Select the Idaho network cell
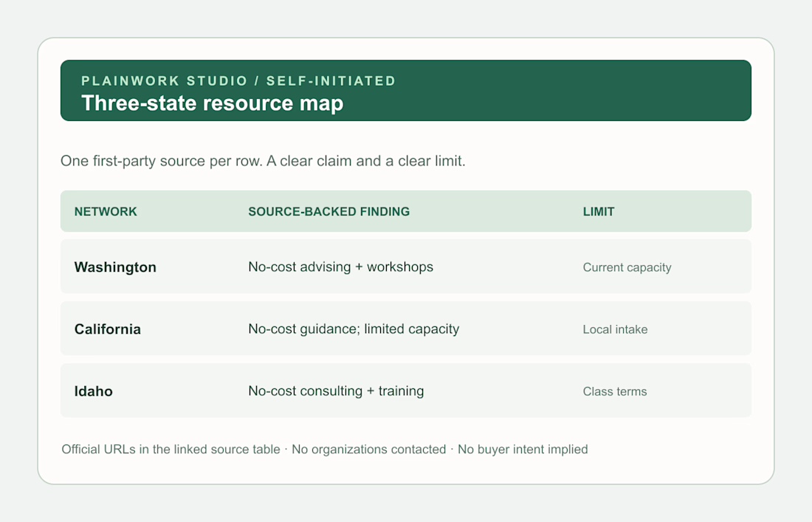 point(93,391)
